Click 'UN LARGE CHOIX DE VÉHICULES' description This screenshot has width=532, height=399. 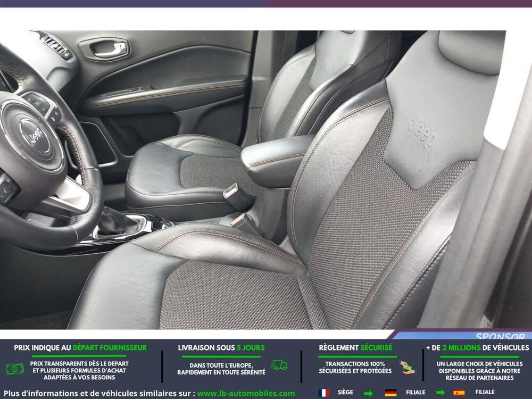click(x=479, y=370)
